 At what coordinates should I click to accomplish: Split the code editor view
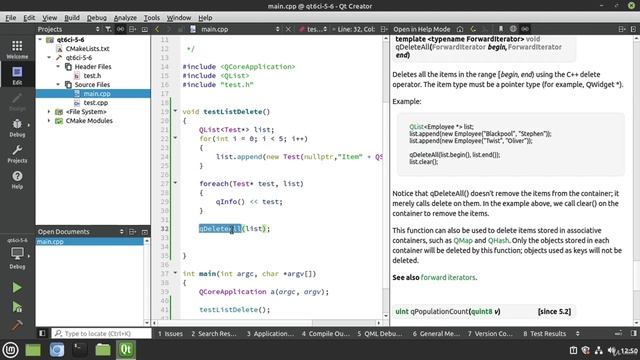(384, 29)
